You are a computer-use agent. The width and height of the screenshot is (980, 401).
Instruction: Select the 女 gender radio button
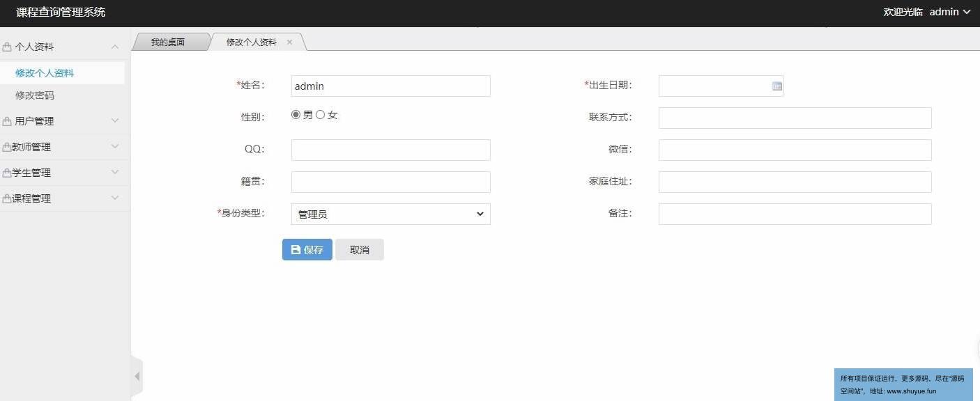pyautogui.click(x=320, y=115)
